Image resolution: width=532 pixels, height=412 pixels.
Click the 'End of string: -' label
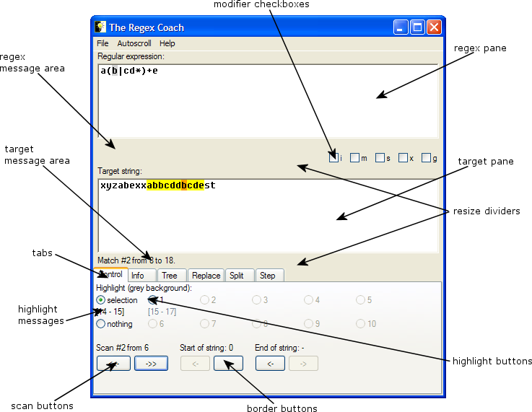pos(279,348)
